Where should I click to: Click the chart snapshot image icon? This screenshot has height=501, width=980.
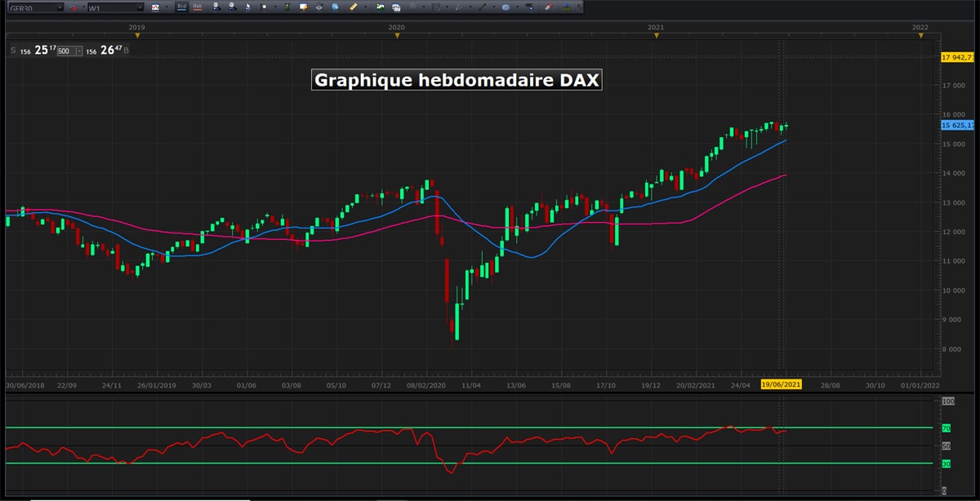pyautogui.click(x=381, y=7)
